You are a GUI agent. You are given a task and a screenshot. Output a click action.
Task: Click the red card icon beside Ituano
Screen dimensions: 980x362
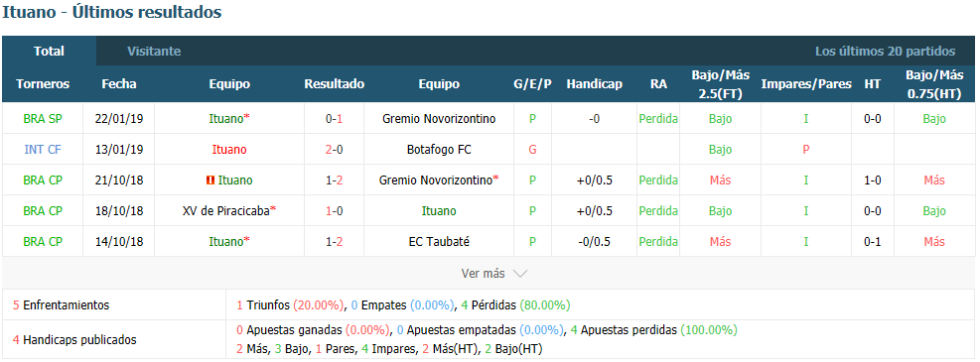point(210,181)
